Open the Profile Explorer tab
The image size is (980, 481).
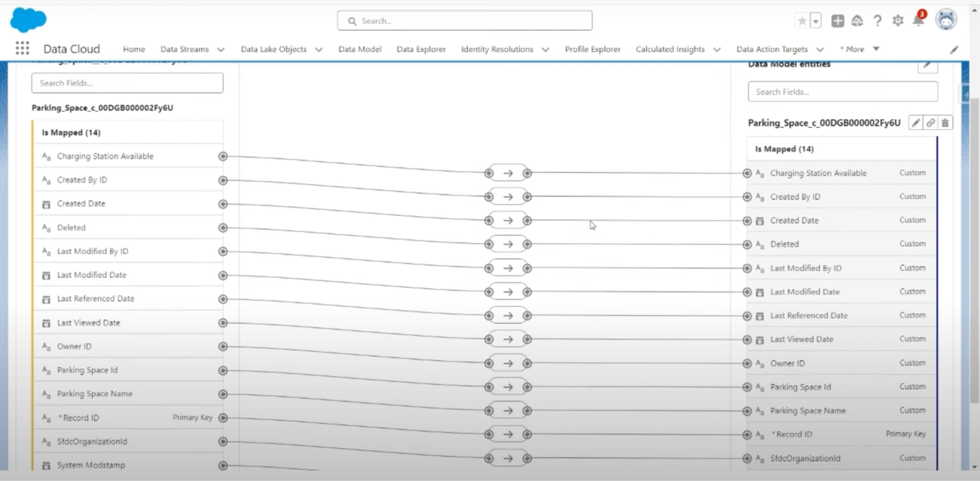click(x=592, y=49)
